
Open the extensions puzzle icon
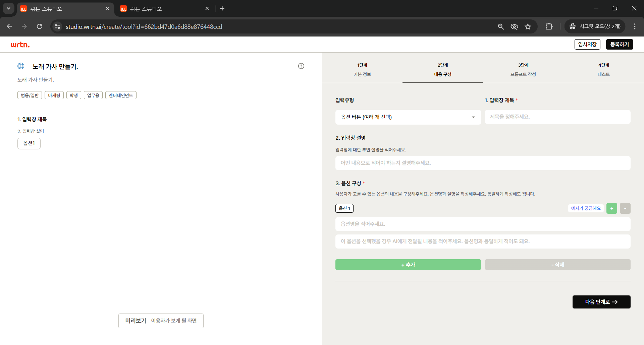[549, 26]
